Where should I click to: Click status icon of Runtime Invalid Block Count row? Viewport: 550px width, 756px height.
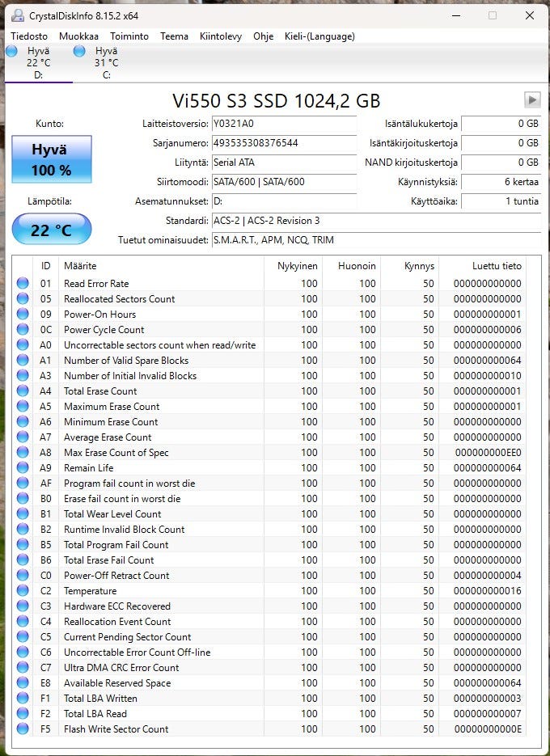coord(23,529)
